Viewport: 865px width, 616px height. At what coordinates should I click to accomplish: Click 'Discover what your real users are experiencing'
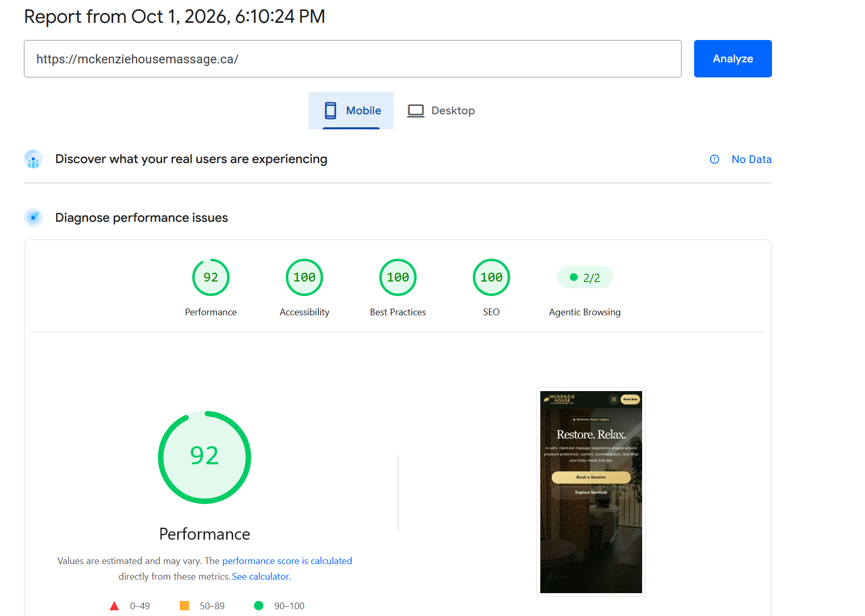(x=191, y=159)
